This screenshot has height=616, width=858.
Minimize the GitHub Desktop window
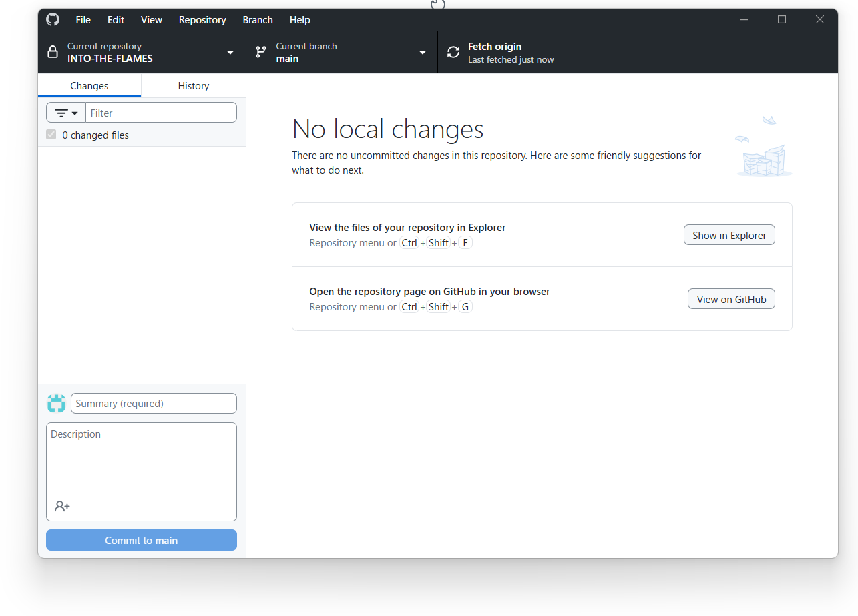click(744, 19)
